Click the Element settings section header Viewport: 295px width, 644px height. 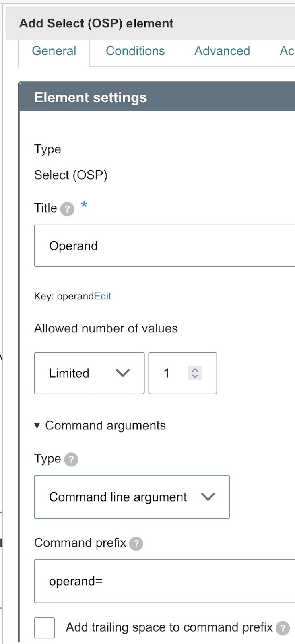(x=157, y=97)
